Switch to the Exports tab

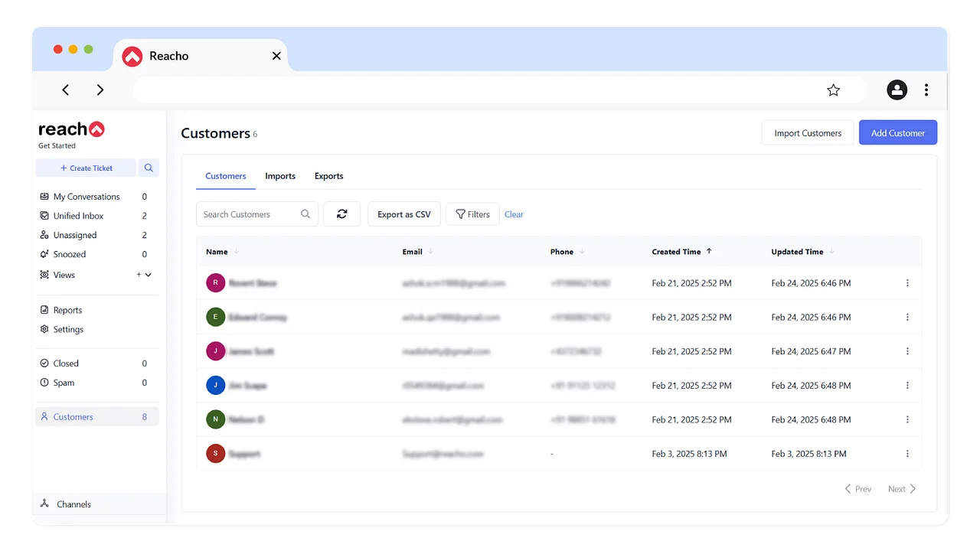point(328,176)
